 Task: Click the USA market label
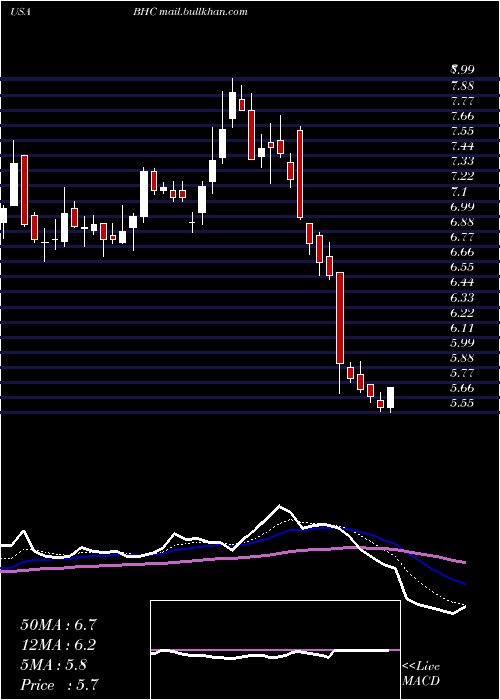[20, 12]
